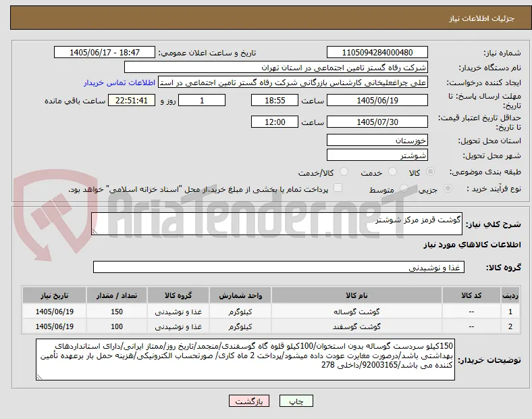Open اطلاعات تماس خریدار link
This screenshot has width=532, height=419.
119,82
